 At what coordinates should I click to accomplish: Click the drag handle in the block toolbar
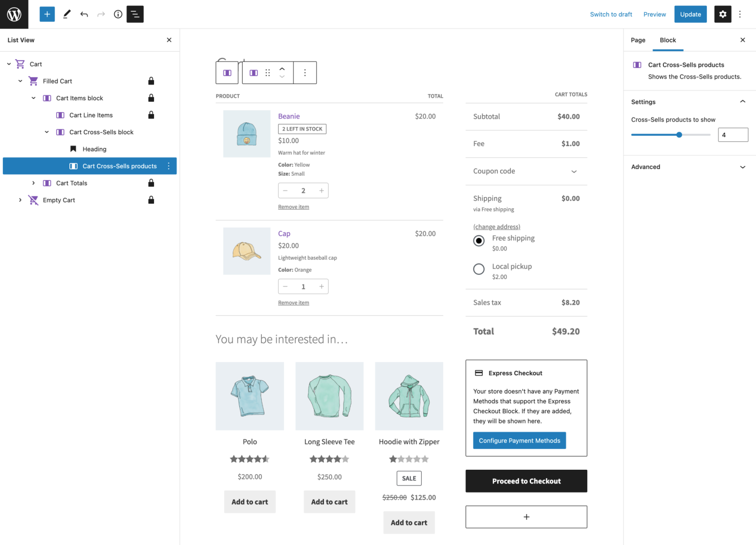[x=267, y=72]
